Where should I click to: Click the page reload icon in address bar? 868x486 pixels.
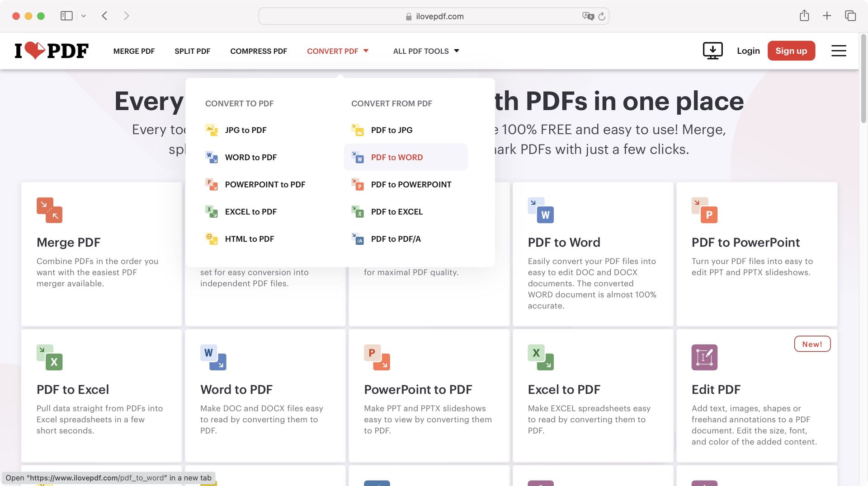pos(601,16)
